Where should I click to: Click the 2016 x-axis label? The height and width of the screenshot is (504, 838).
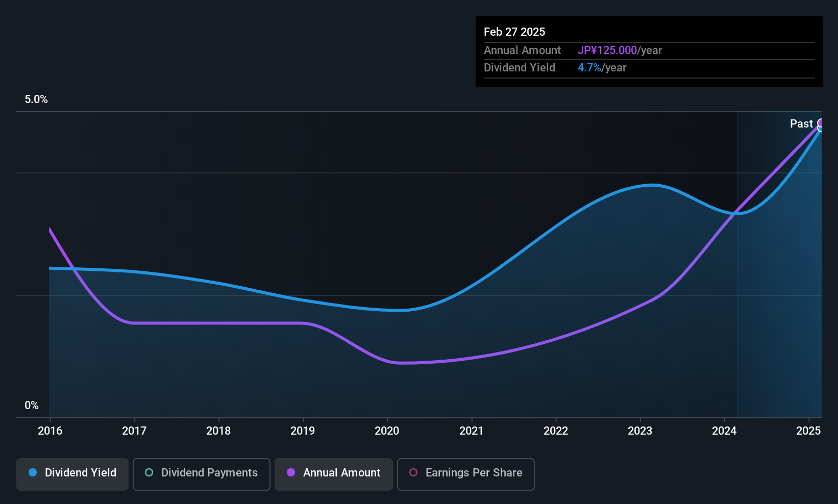[50, 431]
